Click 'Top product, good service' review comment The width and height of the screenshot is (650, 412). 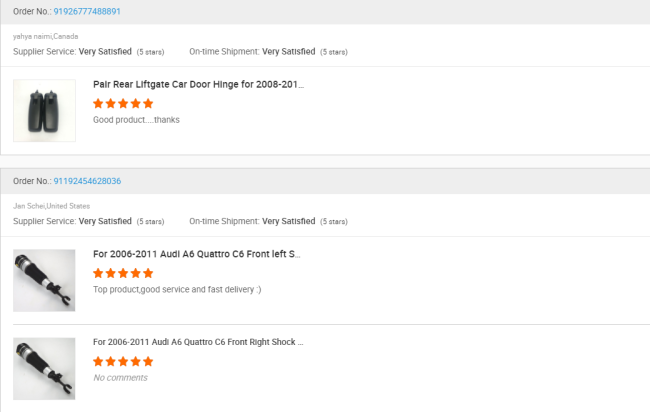(177, 289)
